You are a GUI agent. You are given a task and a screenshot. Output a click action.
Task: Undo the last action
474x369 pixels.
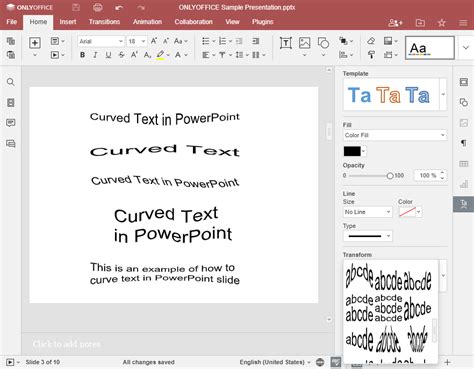[x=119, y=8]
